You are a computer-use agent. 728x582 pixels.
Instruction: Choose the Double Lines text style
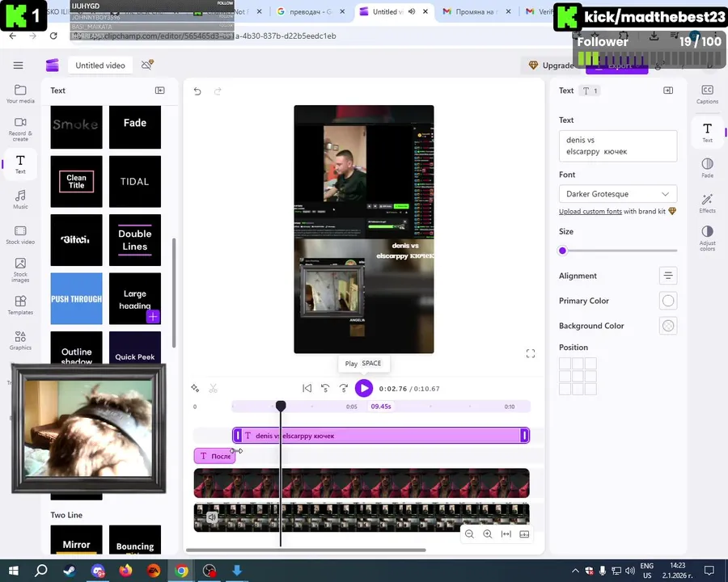pyautogui.click(x=135, y=240)
